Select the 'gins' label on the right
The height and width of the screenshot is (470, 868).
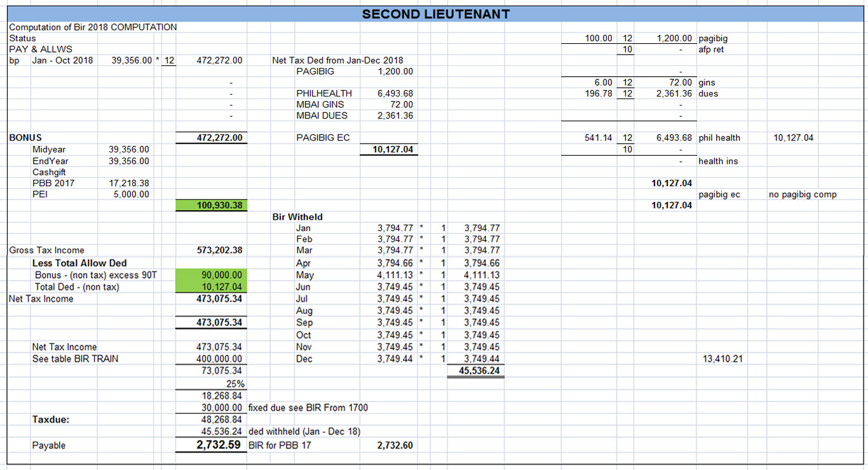point(707,83)
